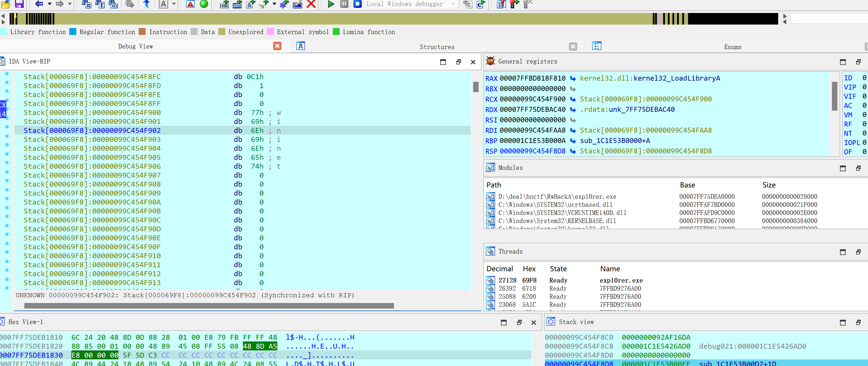Click the navigation band overview bar
Screen dimensions: 868x366
coord(394,18)
